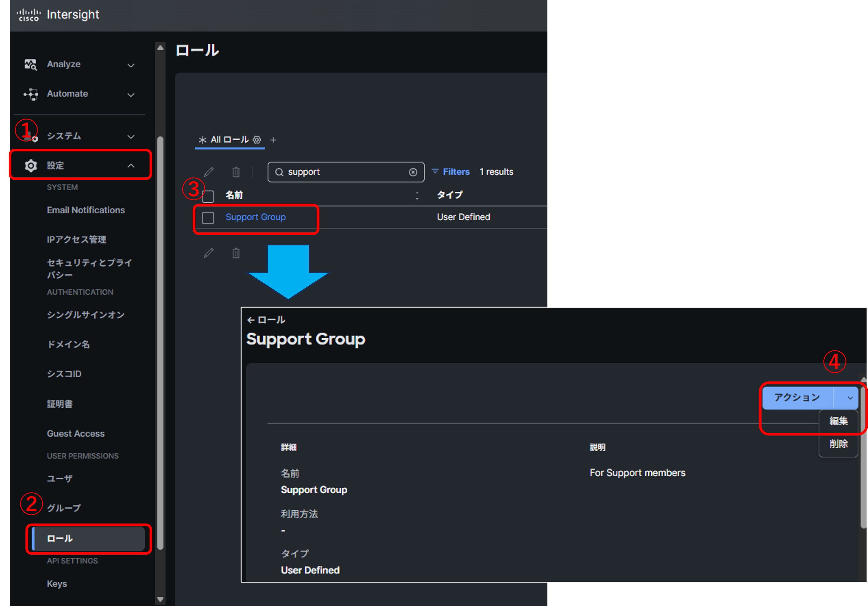Viewport: 868px width, 606px height.
Task: Collapse the 設定 menu chevron
Action: tap(131, 166)
